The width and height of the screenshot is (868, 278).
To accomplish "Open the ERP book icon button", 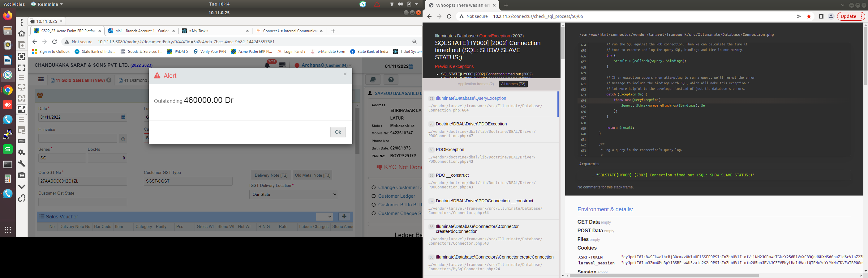I will [x=373, y=80].
